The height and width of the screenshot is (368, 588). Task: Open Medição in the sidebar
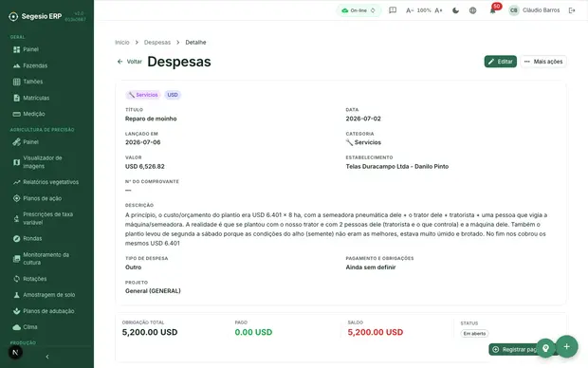tap(46, 114)
